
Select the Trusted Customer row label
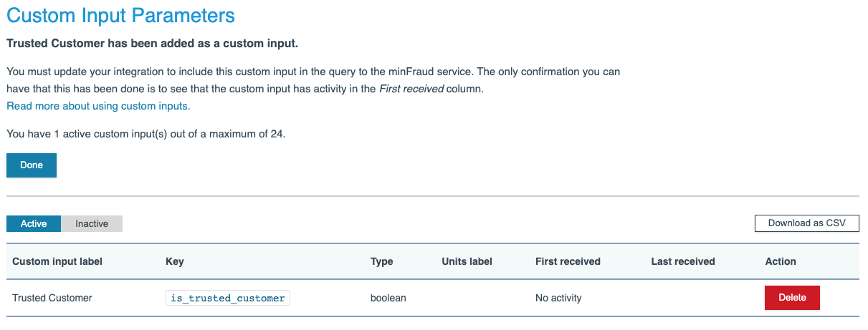click(52, 298)
